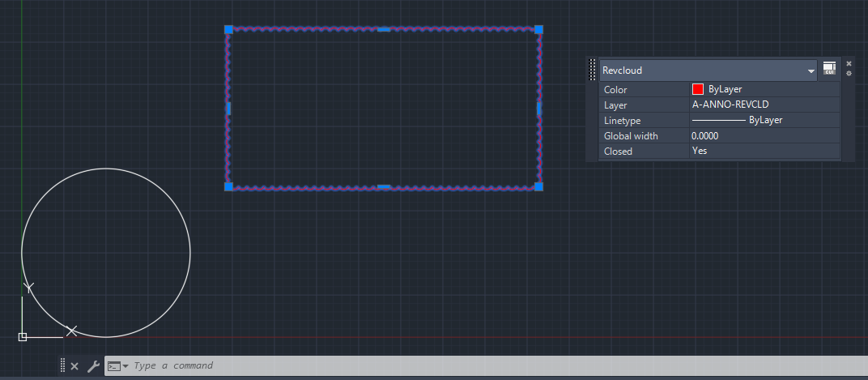Expand the Revcloud object type dropdown
Viewport: 868px width, 380px height.
(x=811, y=71)
